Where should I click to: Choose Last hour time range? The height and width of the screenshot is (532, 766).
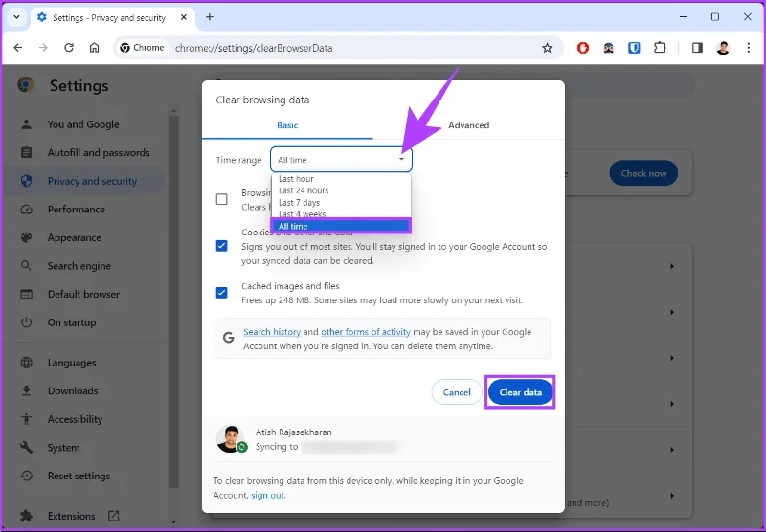point(341,179)
